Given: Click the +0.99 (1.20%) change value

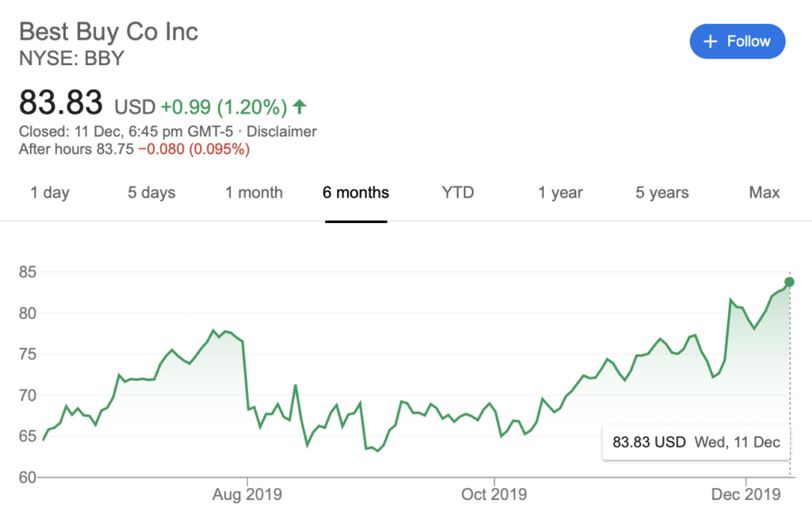Looking at the screenshot, I should click(x=224, y=107).
